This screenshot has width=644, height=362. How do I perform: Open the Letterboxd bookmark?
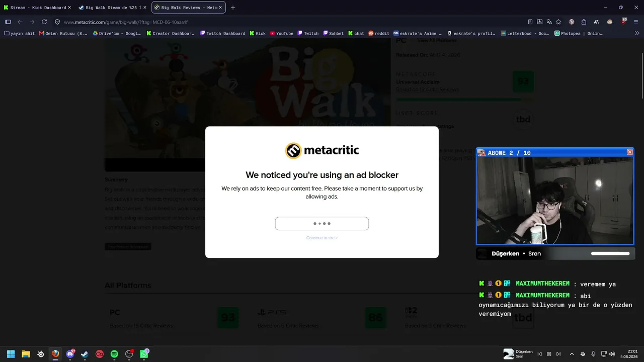pos(525,34)
